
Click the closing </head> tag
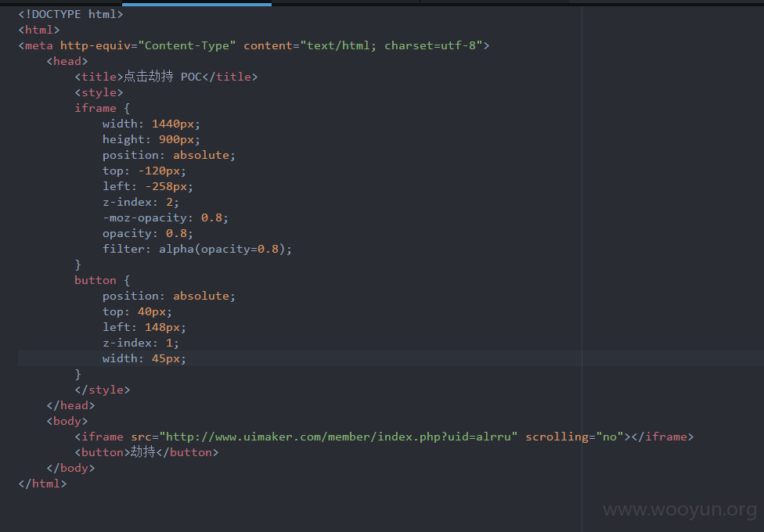70,404
